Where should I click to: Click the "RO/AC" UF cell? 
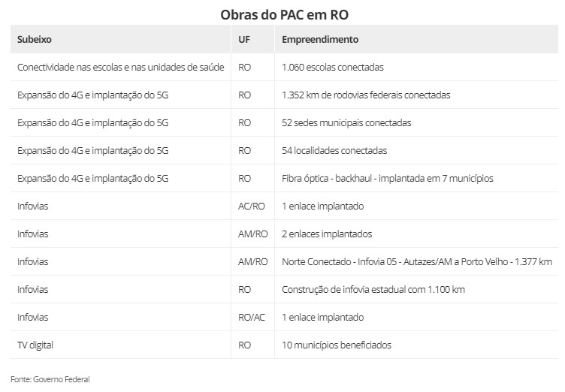point(252,317)
